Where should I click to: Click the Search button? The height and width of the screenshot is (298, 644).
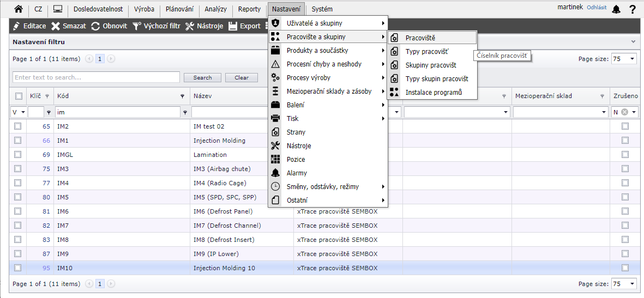(x=202, y=77)
